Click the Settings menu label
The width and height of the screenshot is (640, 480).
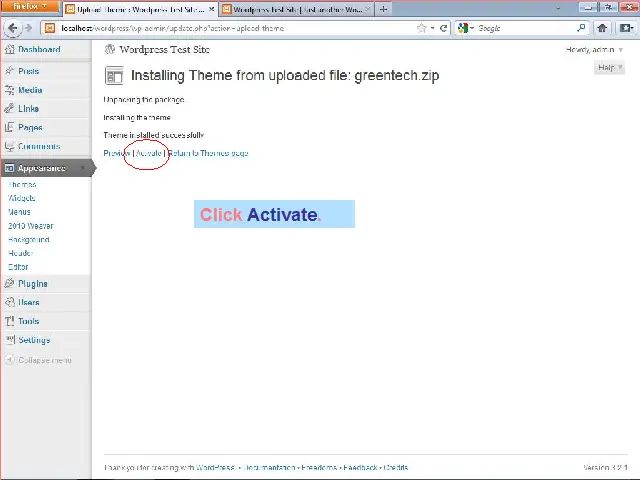point(34,340)
